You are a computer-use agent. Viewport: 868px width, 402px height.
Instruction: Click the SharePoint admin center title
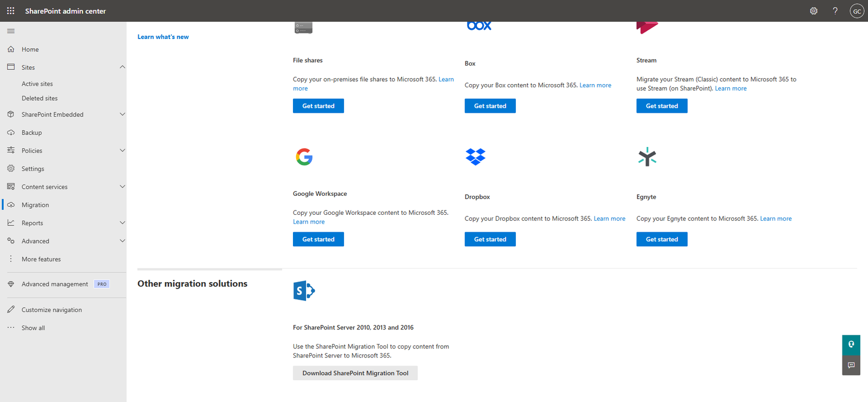coord(65,11)
